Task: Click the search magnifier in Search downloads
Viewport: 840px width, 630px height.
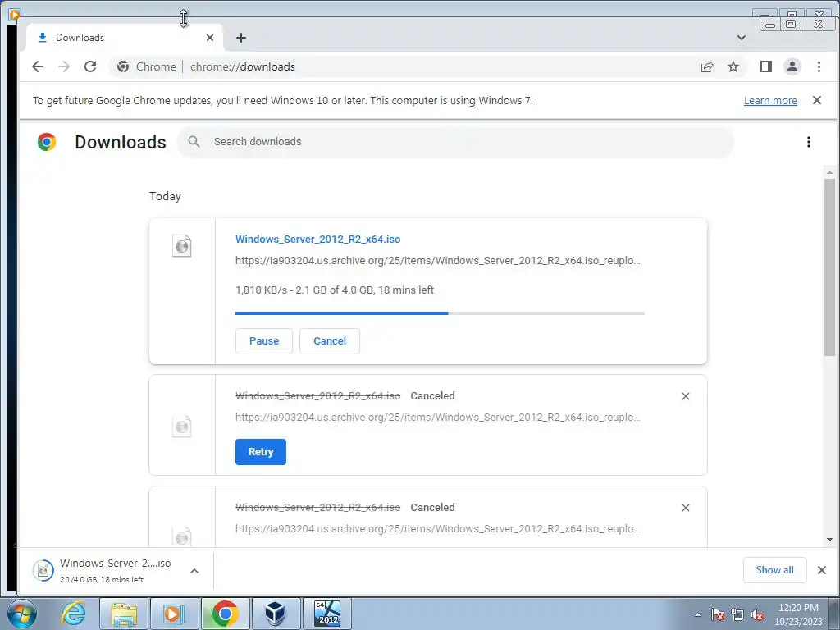Action: [x=194, y=141]
